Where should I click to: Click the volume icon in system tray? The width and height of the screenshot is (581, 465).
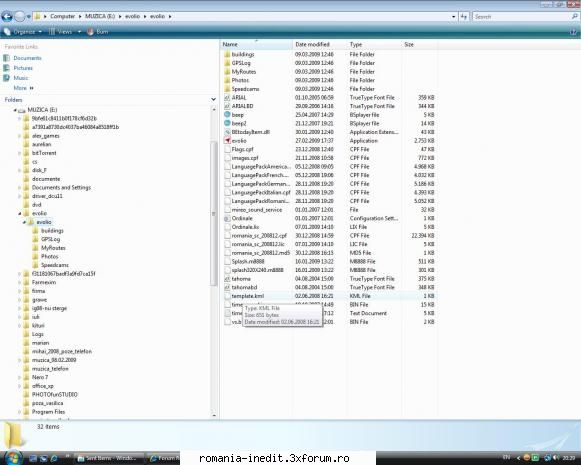pos(555,458)
